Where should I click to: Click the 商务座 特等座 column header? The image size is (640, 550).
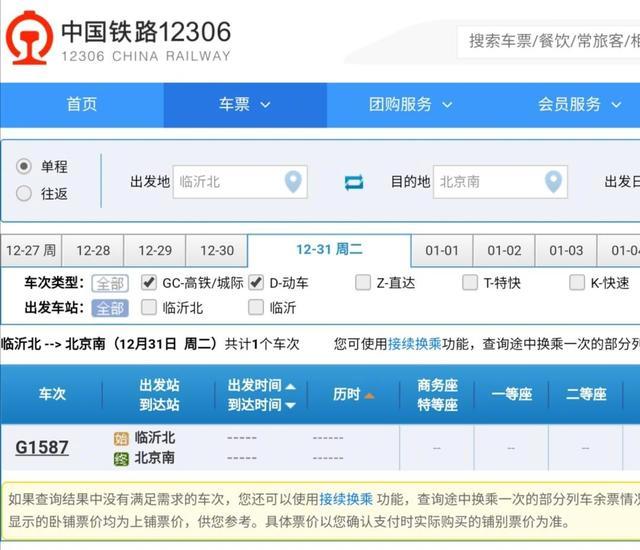(437, 395)
